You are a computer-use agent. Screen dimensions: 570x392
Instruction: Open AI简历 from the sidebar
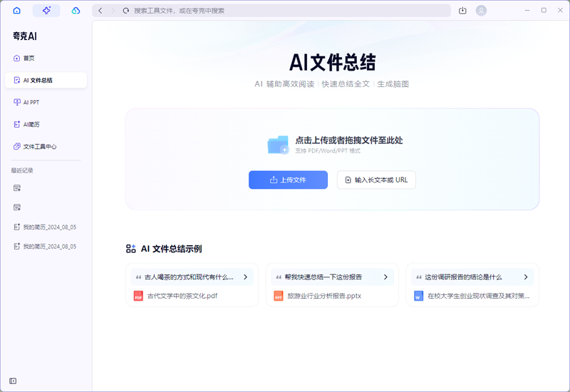(x=46, y=124)
